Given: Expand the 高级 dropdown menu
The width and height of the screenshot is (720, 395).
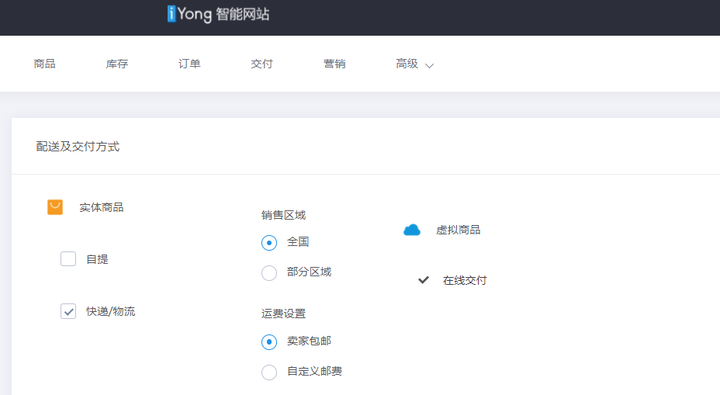Looking at the screenshot, I should point(415,64).
